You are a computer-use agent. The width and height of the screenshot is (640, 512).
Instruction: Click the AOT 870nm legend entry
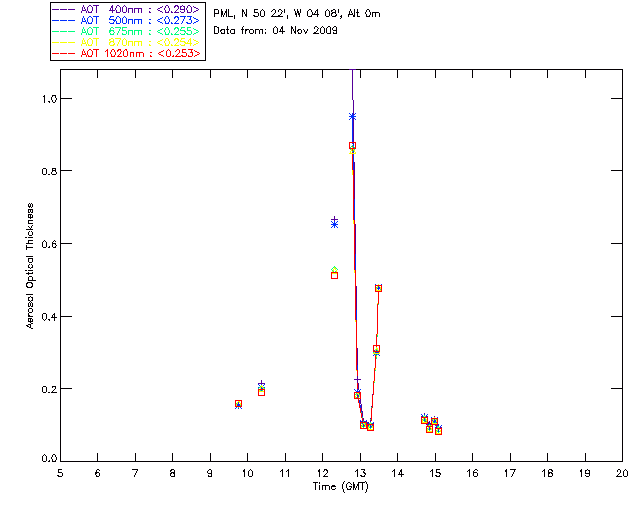(127, 42)
